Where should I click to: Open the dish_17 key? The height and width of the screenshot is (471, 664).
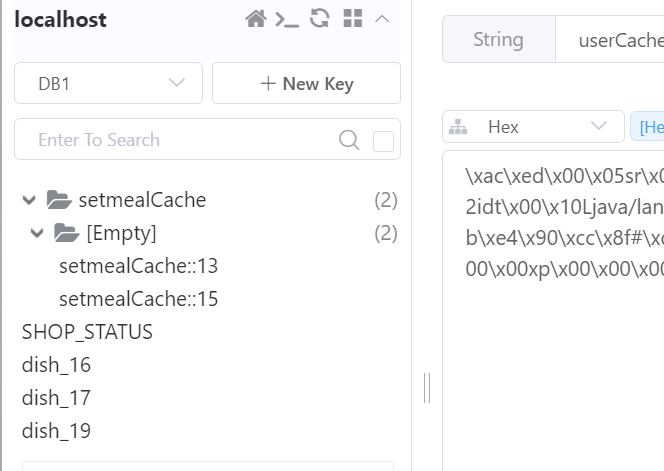pyautogui.click(x=56, y=398)
